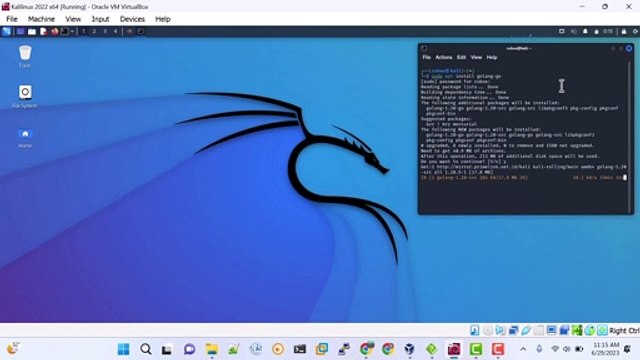Open VirtualBox View menu
Viewport: 640px width, 360px height.
[73, 19]
